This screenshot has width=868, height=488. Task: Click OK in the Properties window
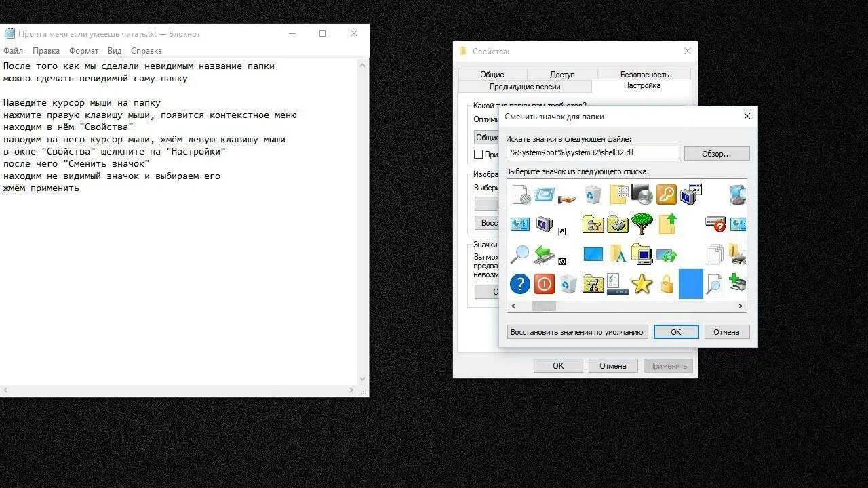click(x=558, y=365)
